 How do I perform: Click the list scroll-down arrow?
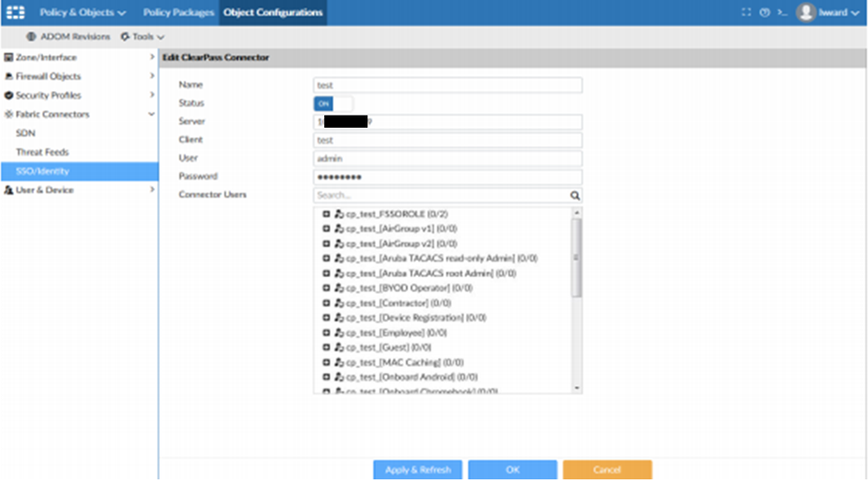pos(576,388)
